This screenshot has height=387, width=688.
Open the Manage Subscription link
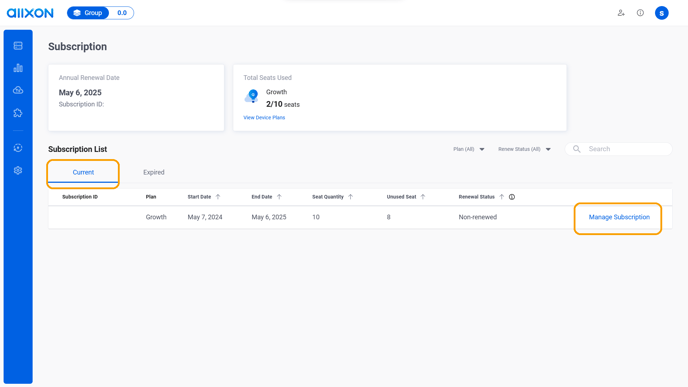(x=619, y=217)
